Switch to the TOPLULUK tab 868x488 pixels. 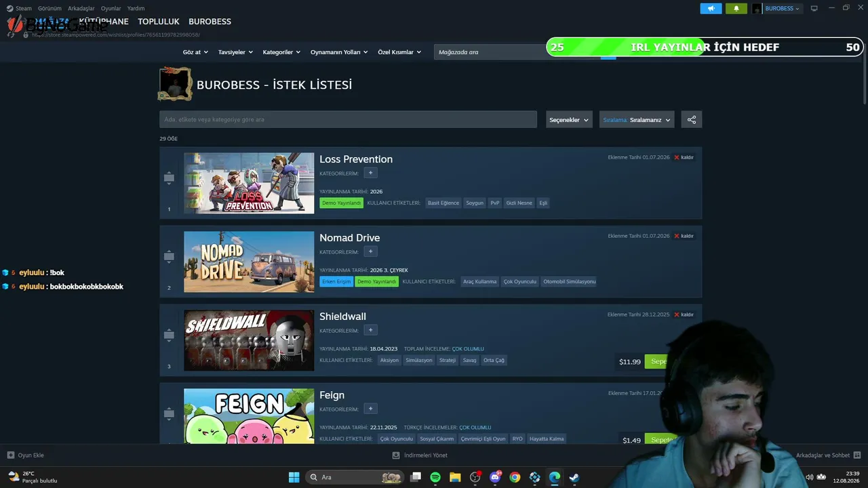click(x=159, y=22)
